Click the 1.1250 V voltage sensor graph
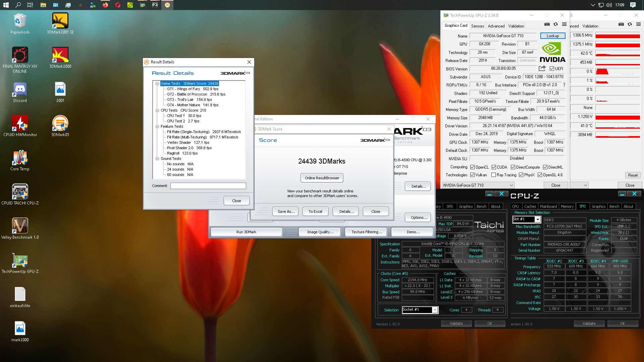This screenshot has height=362, width=644. (x=618, y=117)
